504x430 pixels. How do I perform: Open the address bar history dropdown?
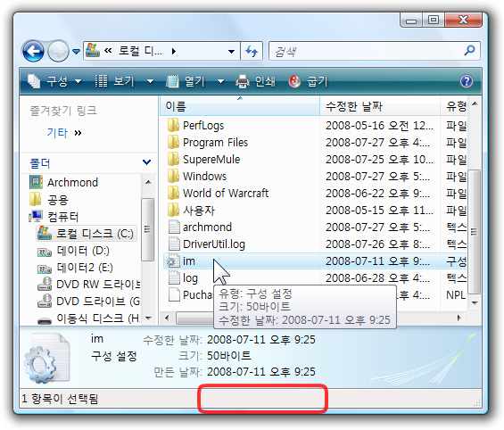[231, 52]
